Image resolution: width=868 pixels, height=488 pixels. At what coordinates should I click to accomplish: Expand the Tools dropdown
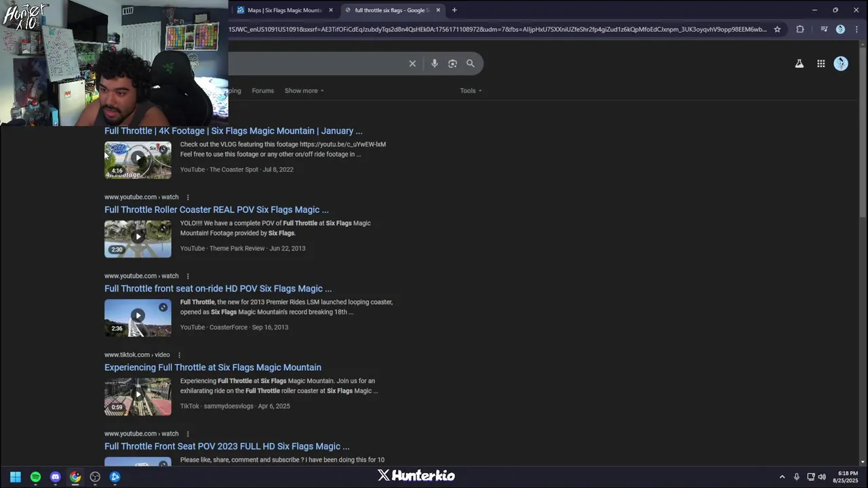pyautogui.click(x=471, y=91)
